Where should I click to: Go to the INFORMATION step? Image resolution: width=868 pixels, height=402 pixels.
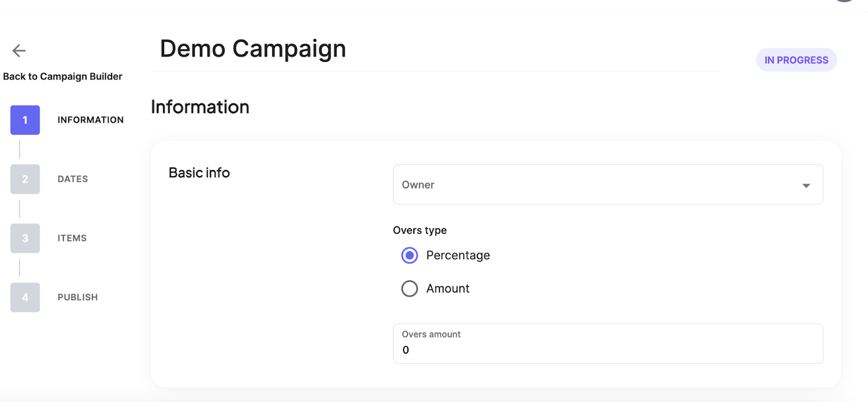point(91,120)
